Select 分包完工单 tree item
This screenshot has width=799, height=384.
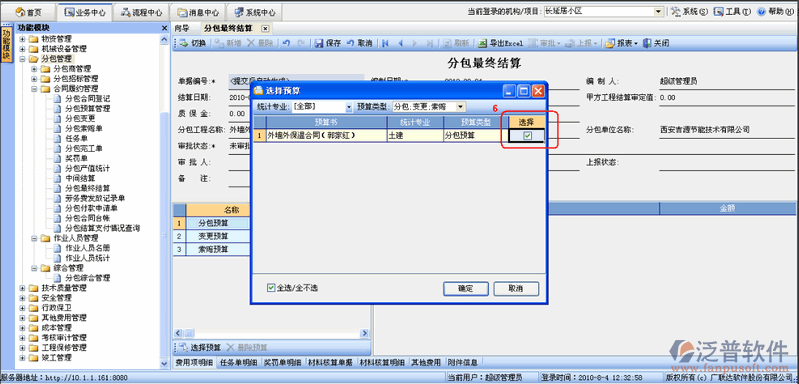pos(84,148)
